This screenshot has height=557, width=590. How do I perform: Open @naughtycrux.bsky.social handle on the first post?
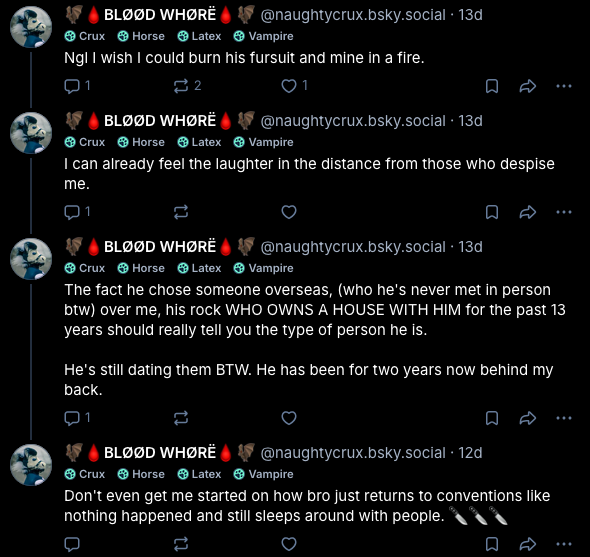pyautogui.click(x=353, y=15)
